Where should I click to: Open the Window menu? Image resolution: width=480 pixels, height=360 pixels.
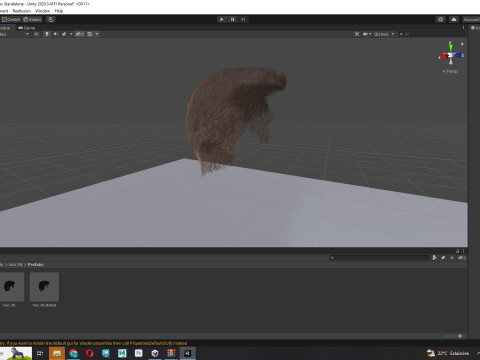pos(42,11)
